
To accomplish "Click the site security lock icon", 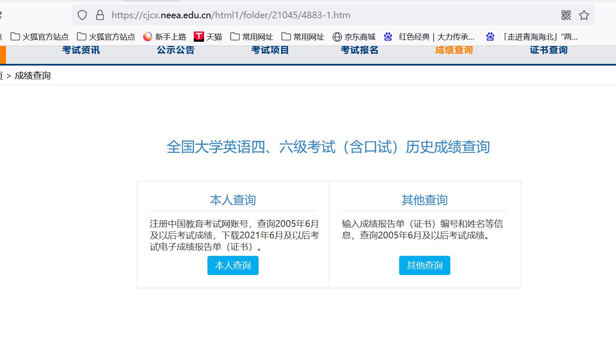I will (99, 15).
